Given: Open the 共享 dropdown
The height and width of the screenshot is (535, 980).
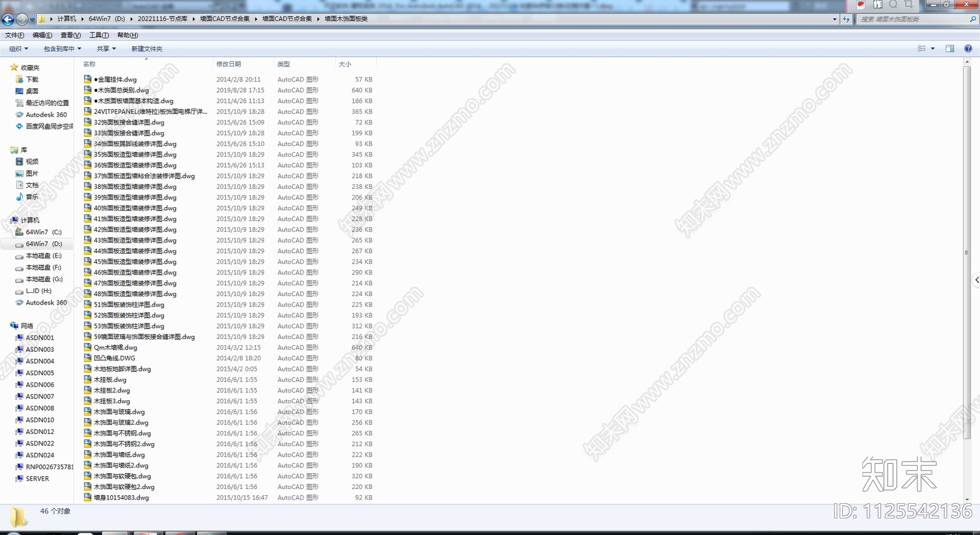Looking at the screenshot, I should (x=106, y=48).
